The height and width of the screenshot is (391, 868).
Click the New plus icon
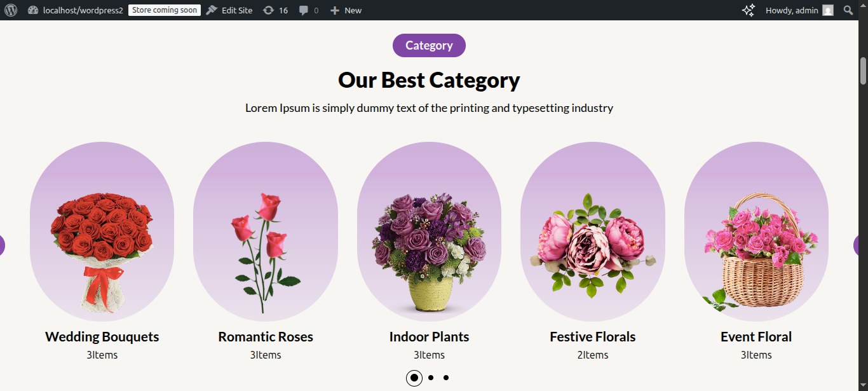point(346,10)
